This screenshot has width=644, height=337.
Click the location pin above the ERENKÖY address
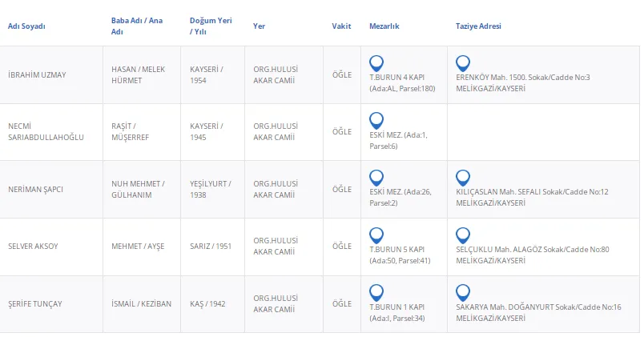pyautogui.click(x=462, y=62)
